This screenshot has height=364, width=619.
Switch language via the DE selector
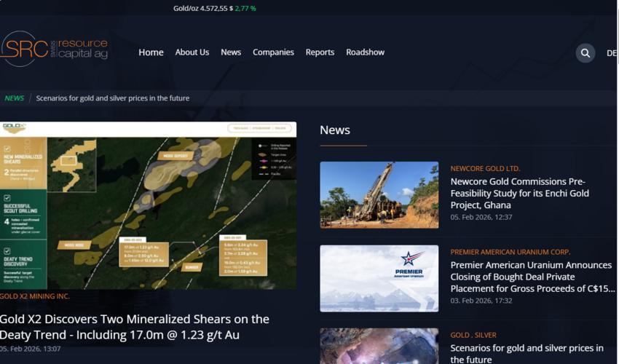[x=611, y=53]
